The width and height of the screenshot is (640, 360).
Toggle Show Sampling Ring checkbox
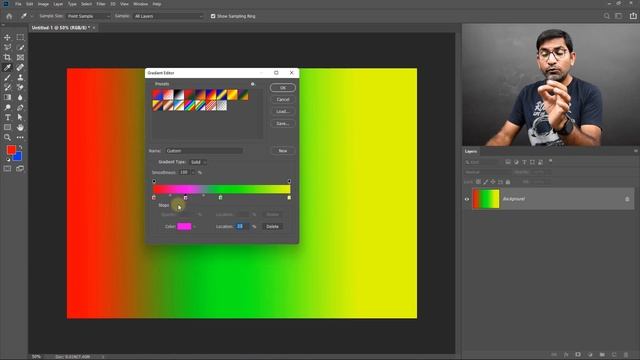[213, 16]
